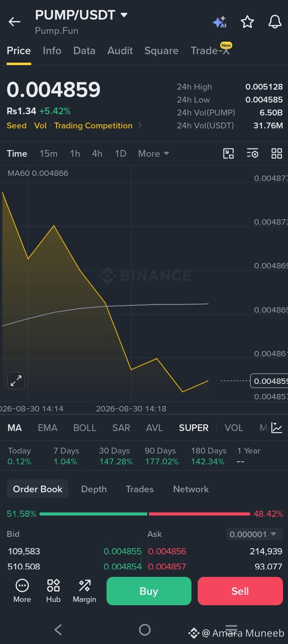The width and height of the screenshot is (288, 644).
Task: Tap the 24h Vol(USDT) value 31.76M
Action: [x=268, y=125]
